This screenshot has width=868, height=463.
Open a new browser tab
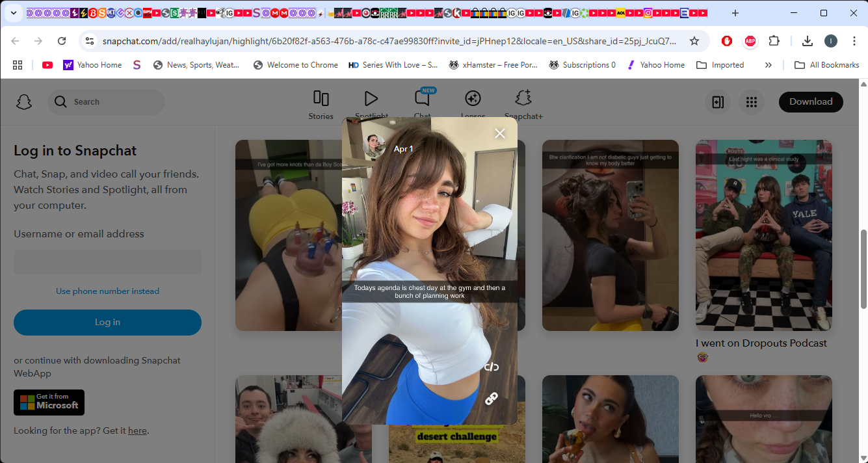tap(735, 13)
